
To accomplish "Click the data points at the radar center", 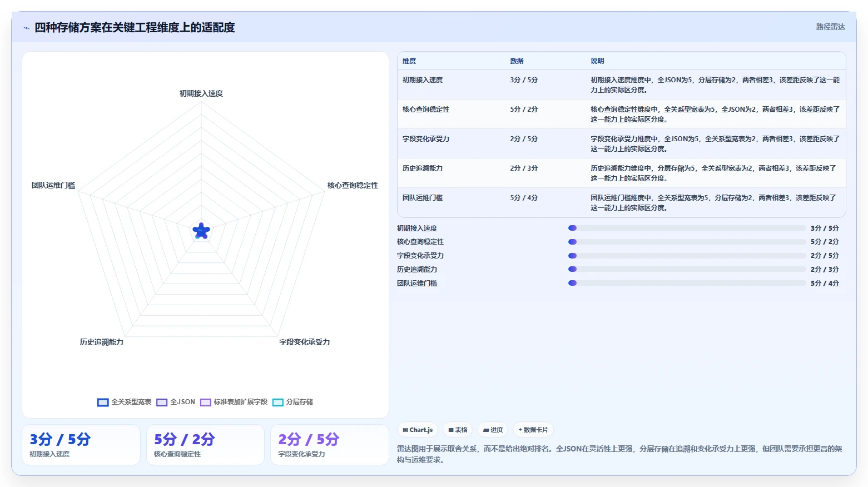I will coord(201,231).
